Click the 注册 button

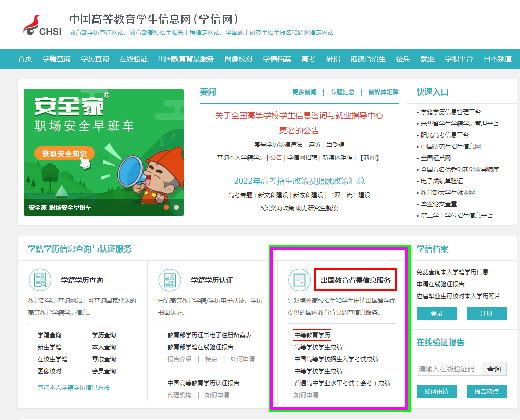click(487, 313)
